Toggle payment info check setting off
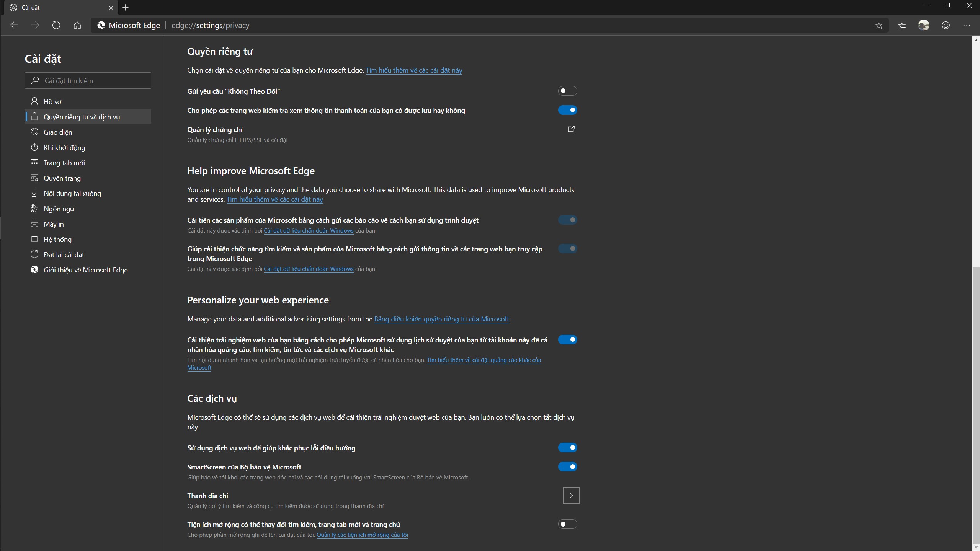Image resolution: width=980 pixels, height=551 pixels. (x=567, y=110)
